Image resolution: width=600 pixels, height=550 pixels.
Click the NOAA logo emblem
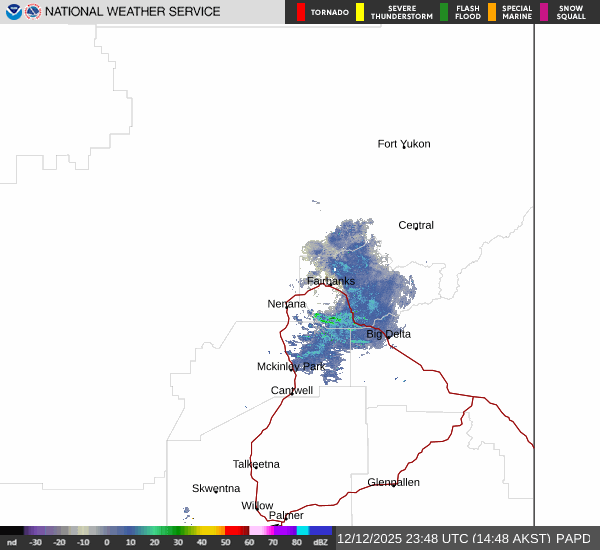[13, 12]
